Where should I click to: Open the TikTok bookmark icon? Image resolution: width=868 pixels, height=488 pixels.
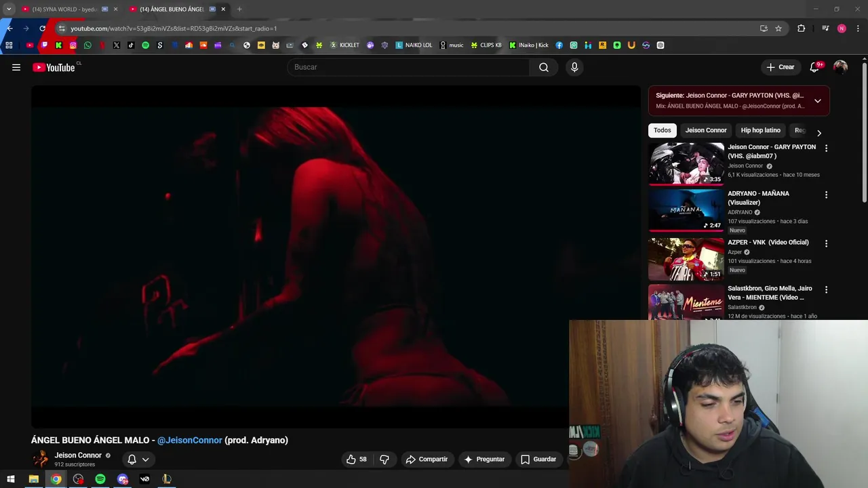pyautogui.click(x=131, y=45)
